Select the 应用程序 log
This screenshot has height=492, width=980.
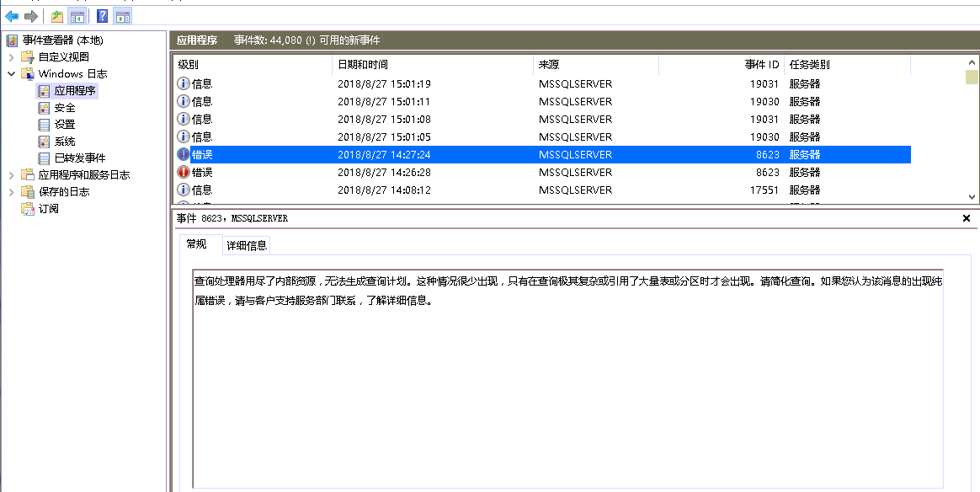click(74, 91)
